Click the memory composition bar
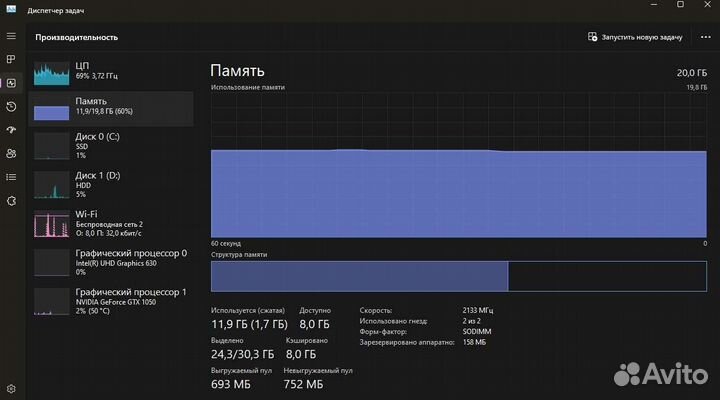This screenshot has height=400, width=720. (458, 275)
